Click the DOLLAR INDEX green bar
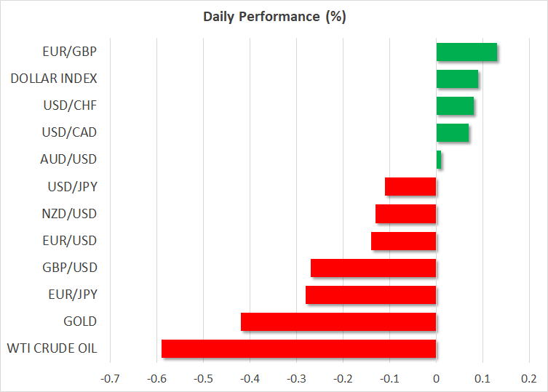The image size is (548, 392). 457,79
